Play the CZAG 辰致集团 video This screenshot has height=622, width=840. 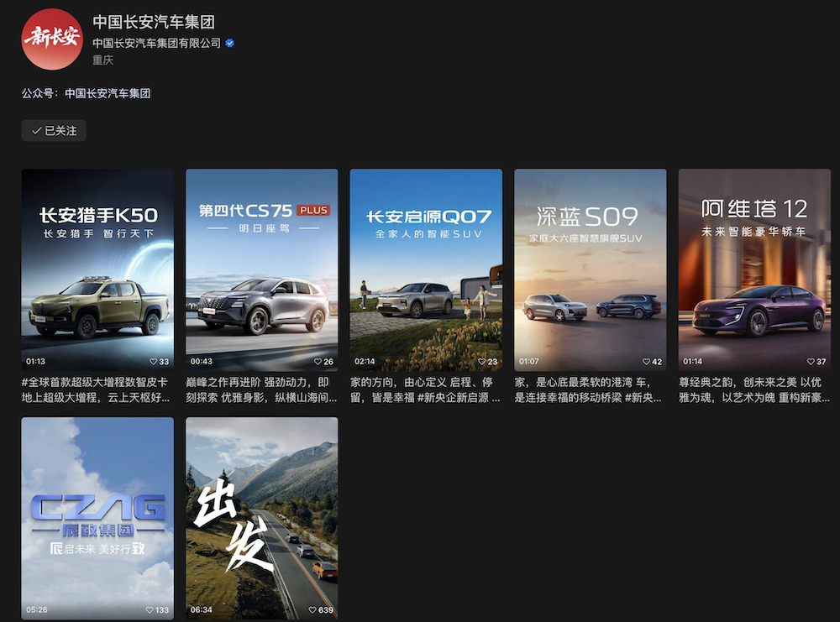click(97, 516)
